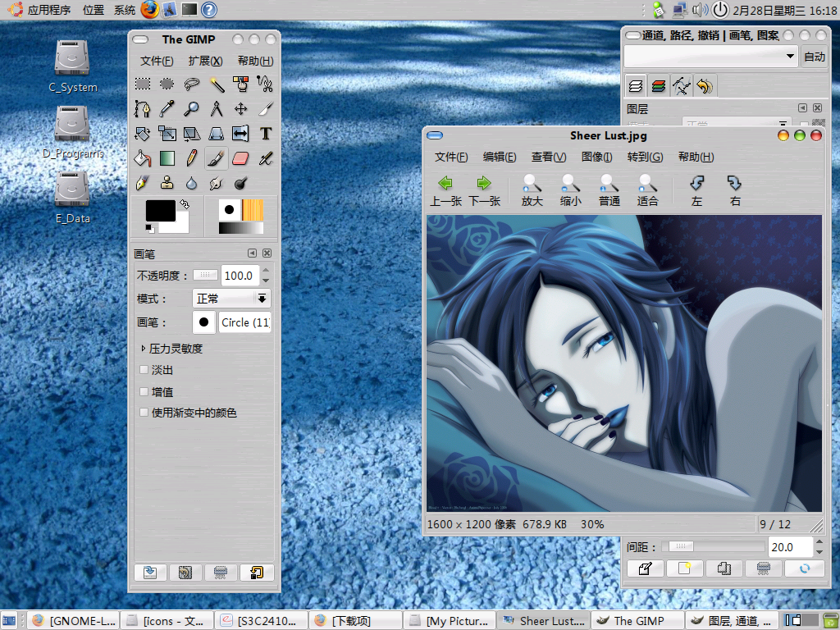Image resolution: width=840 pixels, height=630 pixels.
Task: Increase the 间距 spacing spinner value
Action: [x=819, y=541]
